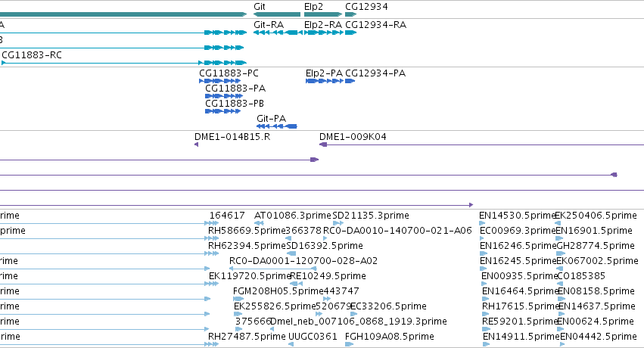Click the exon glyphs under CG11883-PB
Viewport: 644px width, 348px height.
[x=223, y=111]
